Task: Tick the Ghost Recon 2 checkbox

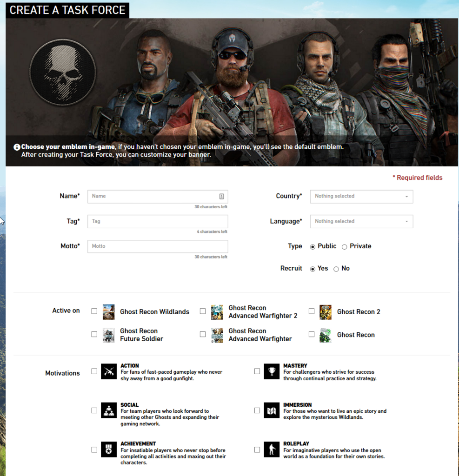Action: pyautogui.click(x=312, y=311)
